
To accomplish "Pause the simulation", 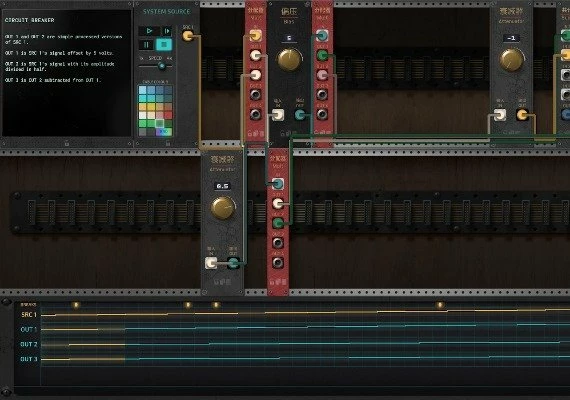I will tap(146, 45).
